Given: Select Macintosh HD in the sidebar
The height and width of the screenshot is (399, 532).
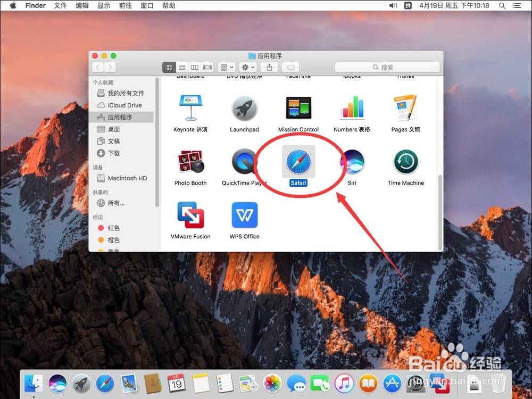Looking at the screenshot, I should [121, 178].
